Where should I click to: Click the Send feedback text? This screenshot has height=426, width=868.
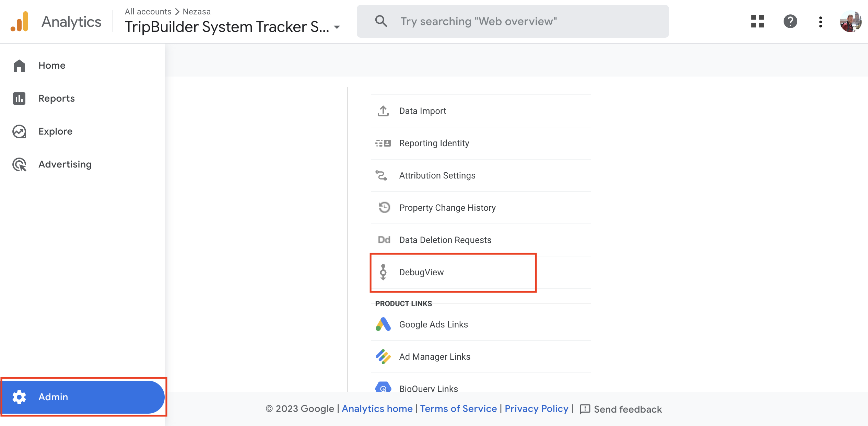(x=627, y=409)
